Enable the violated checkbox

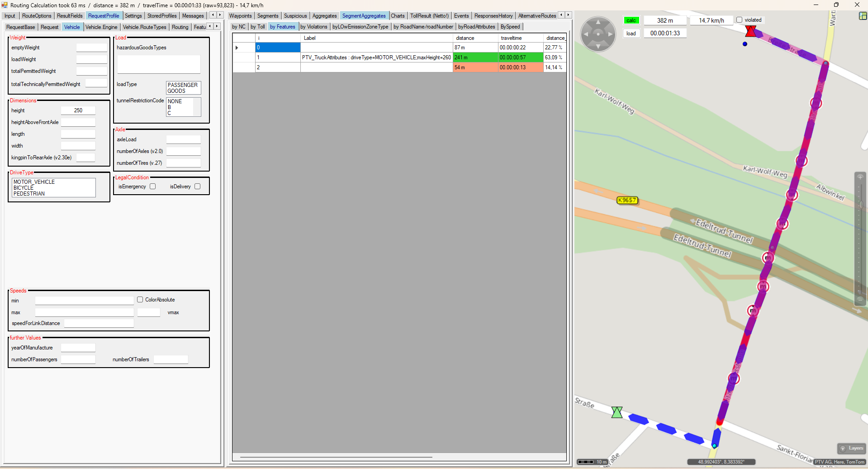pyautogui.click(x=740, y=20)
